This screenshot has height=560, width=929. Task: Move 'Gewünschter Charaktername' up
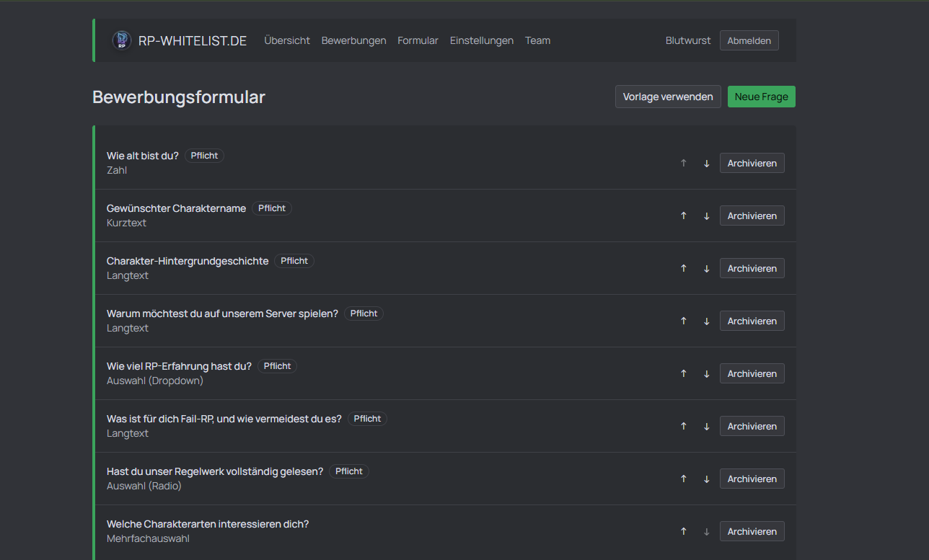click(684, 215)
